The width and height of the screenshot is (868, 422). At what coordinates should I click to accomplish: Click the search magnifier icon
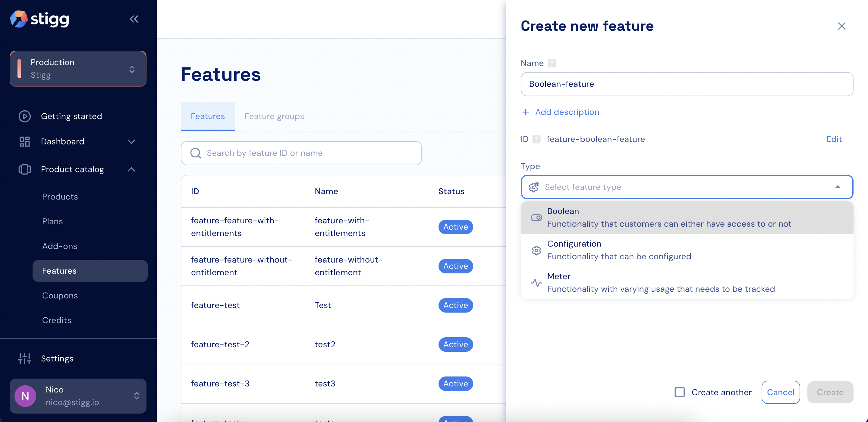196,153
